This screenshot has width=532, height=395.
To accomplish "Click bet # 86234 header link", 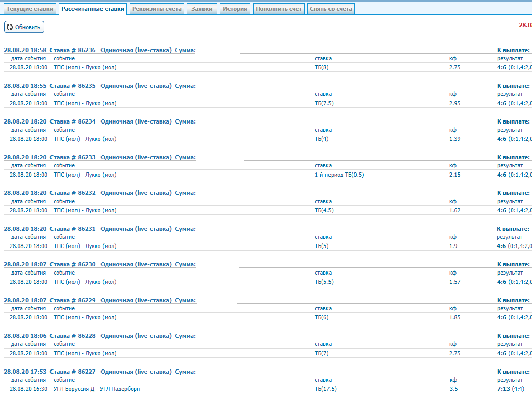I will click(x=99, y=121).
